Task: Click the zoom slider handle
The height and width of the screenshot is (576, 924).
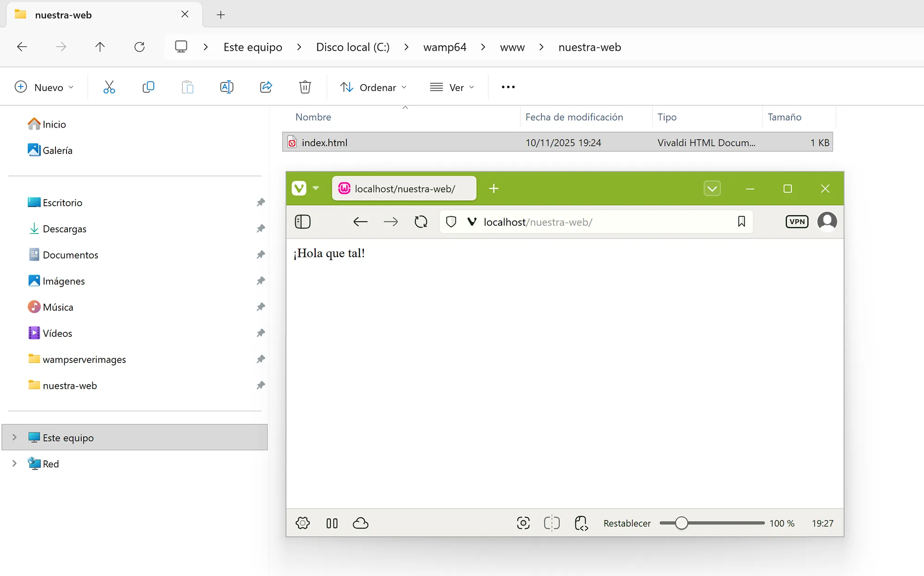Action: 681,523
